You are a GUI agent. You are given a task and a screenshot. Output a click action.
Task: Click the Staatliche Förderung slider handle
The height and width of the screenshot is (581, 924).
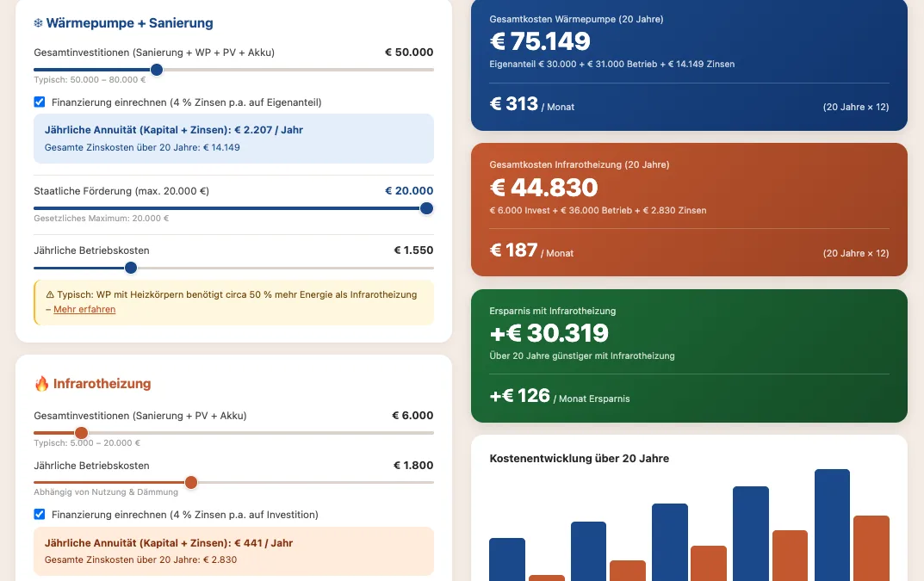coord(426,208)
